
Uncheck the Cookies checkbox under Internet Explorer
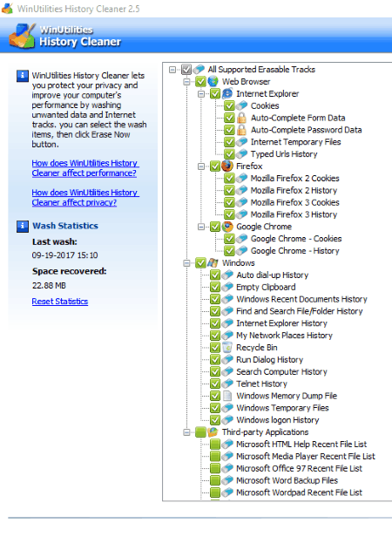tap(229, 105)
